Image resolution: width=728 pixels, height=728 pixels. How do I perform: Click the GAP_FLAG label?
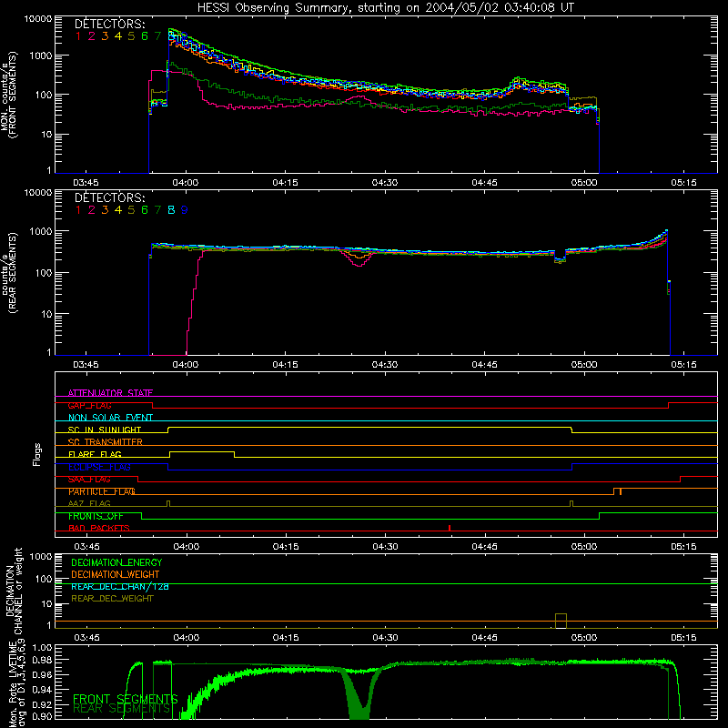click(89, 406)
